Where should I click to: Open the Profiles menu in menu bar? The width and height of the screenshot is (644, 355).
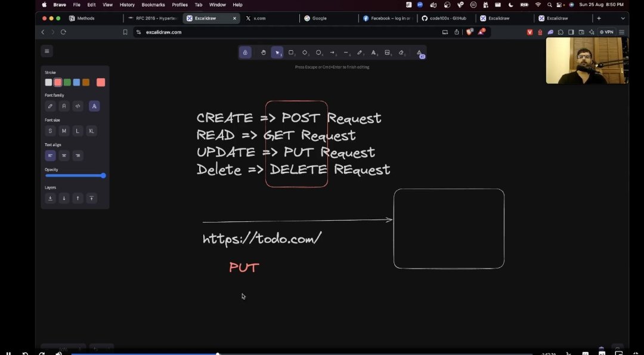pos(179,5)
